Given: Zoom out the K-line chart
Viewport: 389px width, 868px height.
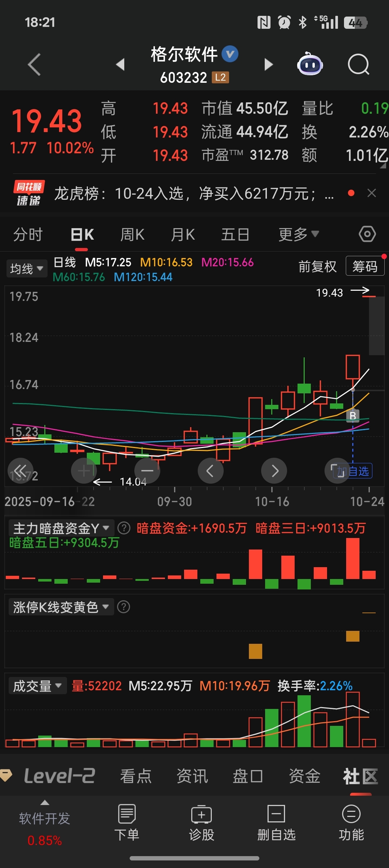Looking at the screenshot, I should pos(147,470).
